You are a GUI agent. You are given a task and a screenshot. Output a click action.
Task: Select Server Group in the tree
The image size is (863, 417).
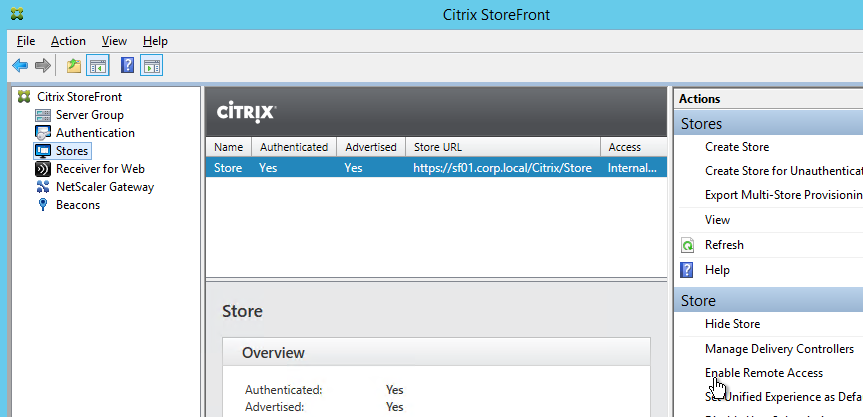click(x=90, y=115)
